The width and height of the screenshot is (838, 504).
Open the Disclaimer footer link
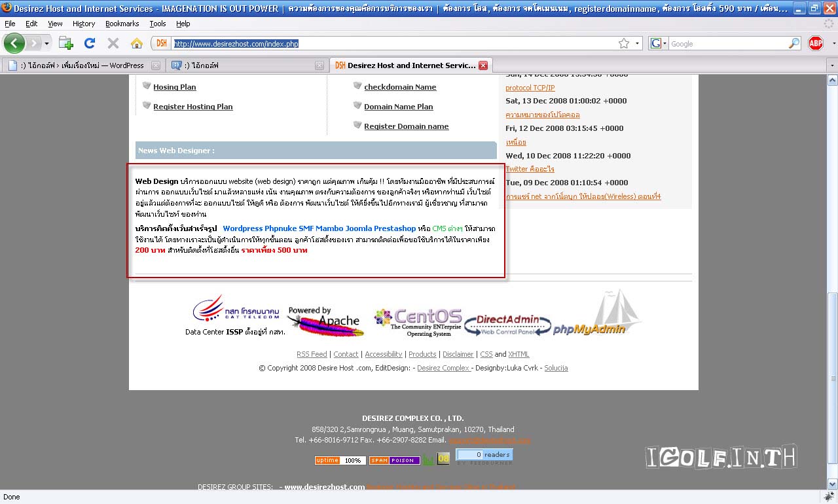(x=458, y=354)
